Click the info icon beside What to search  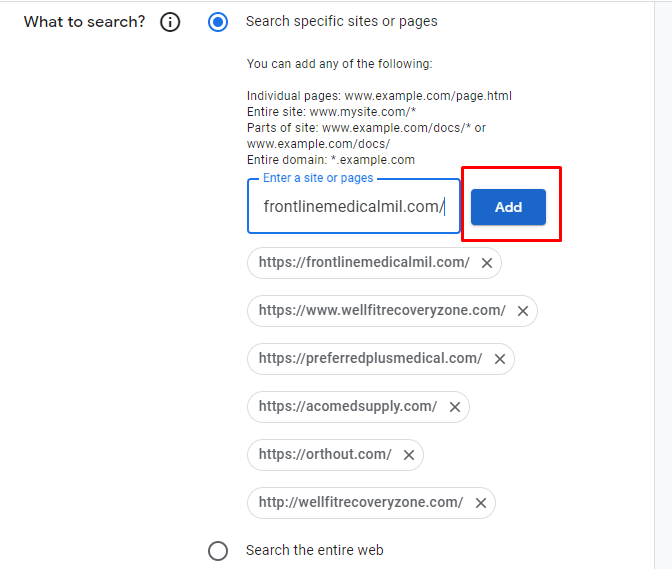(170, 22)
